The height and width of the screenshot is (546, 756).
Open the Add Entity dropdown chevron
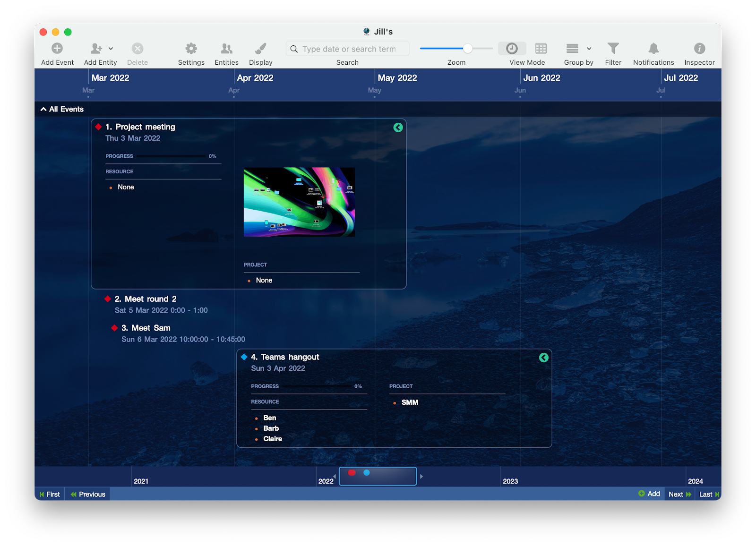112,48
